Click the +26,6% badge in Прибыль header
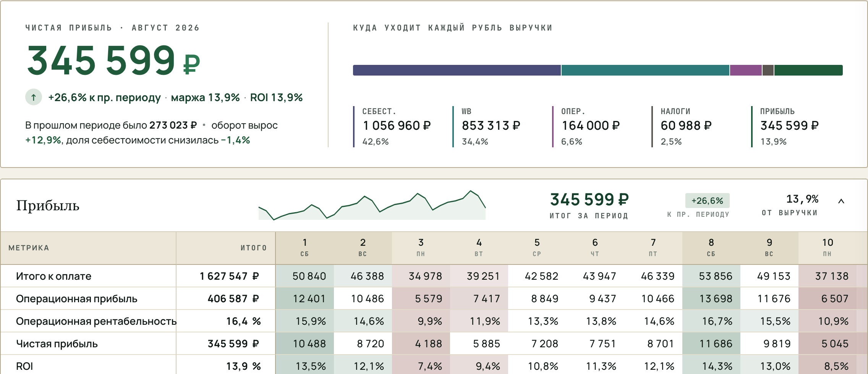The height and width of the screenshot is (374, 868). tap(707, 201)
